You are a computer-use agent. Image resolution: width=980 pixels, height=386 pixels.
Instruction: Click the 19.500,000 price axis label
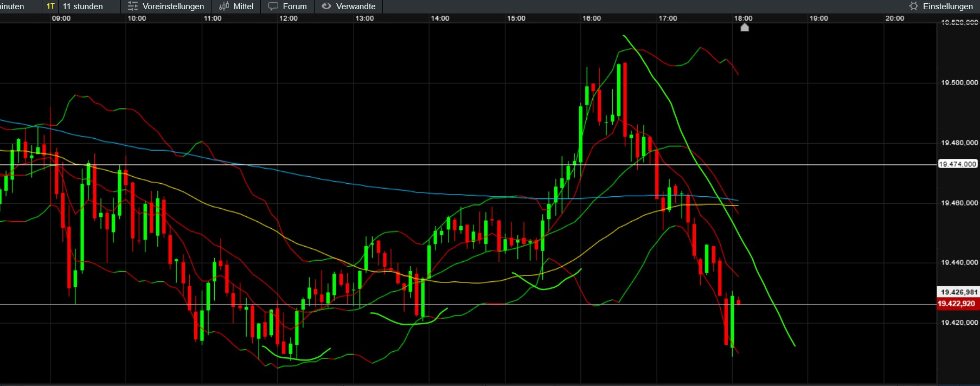click(x=959, y=83)
